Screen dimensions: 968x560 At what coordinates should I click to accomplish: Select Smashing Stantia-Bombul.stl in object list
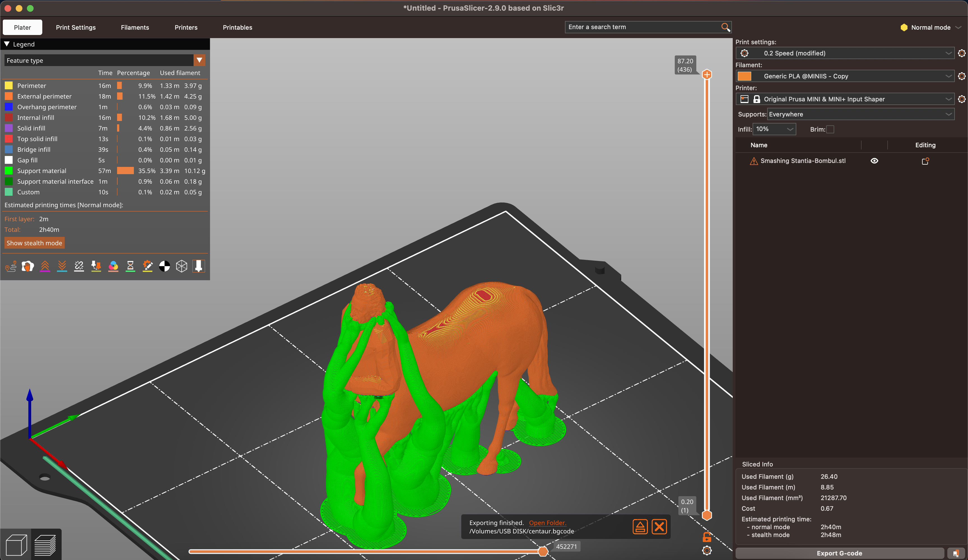803,161
